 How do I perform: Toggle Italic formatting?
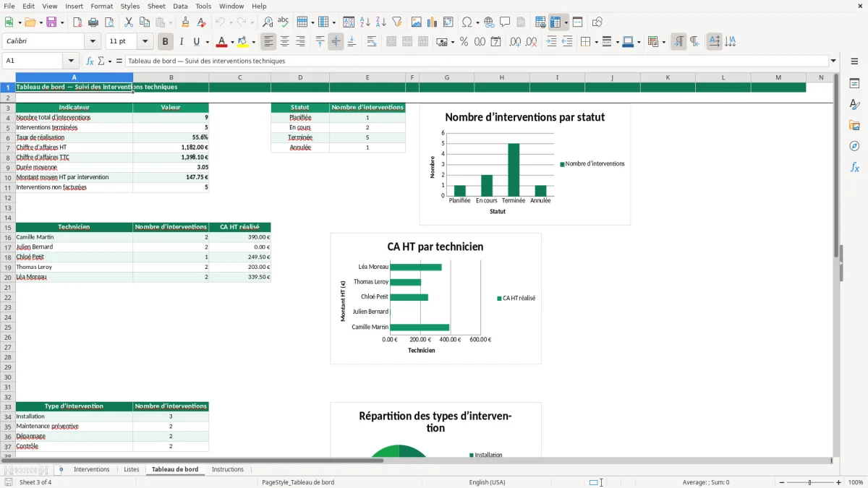click(182, 42)
